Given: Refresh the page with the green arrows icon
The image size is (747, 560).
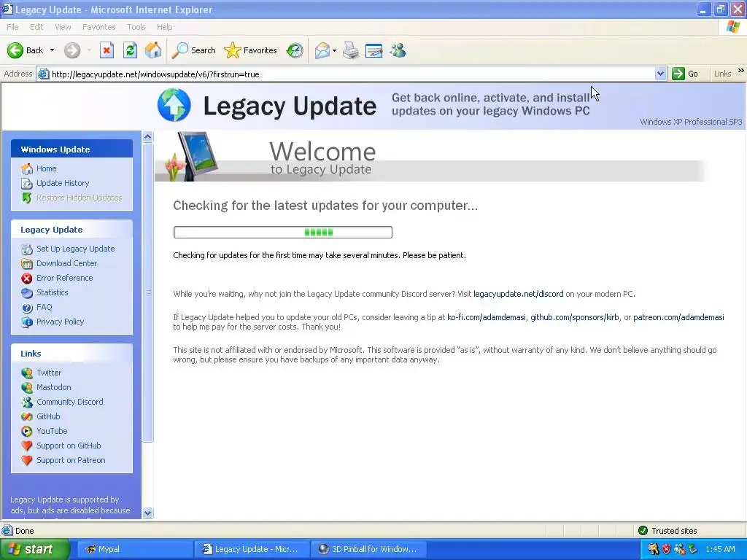Looking at the screenshot, I should pos(130,50).
